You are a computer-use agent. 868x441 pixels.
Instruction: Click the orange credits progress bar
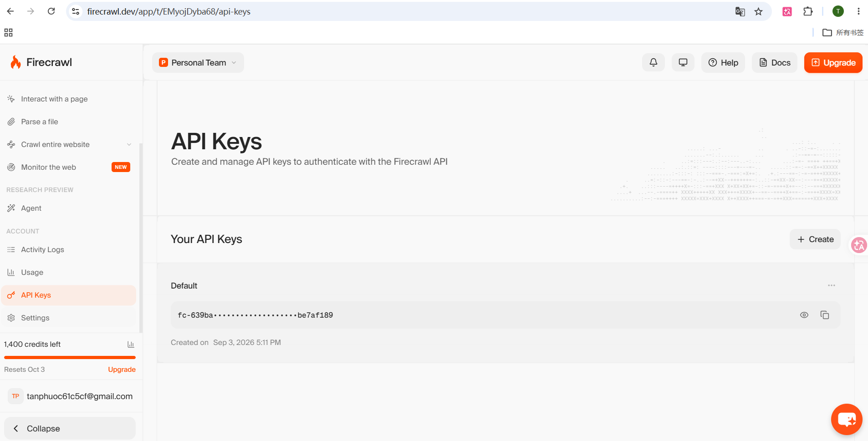point(70,357)
